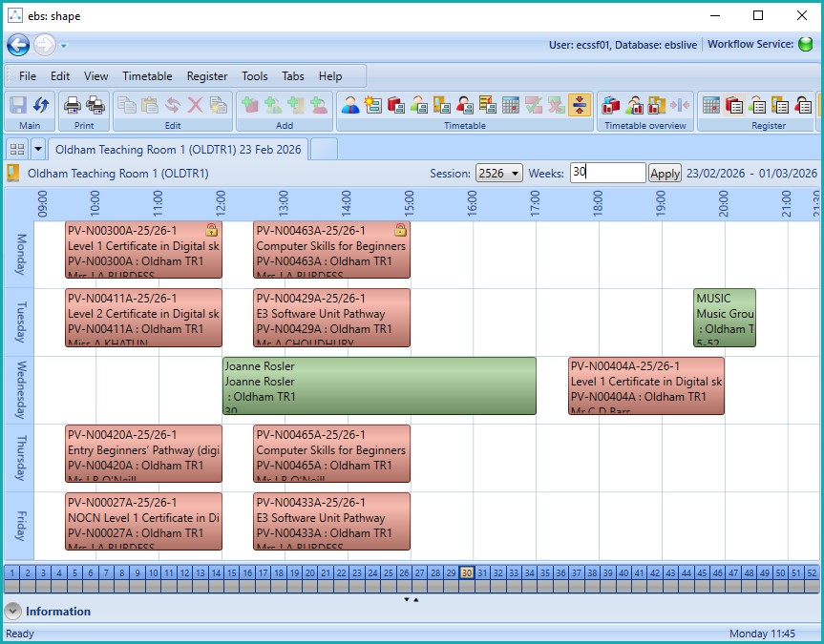Image resolution: width=824 pixels, height=644 pixels.
Task: Open the Register menu
Action: [207, 76]
